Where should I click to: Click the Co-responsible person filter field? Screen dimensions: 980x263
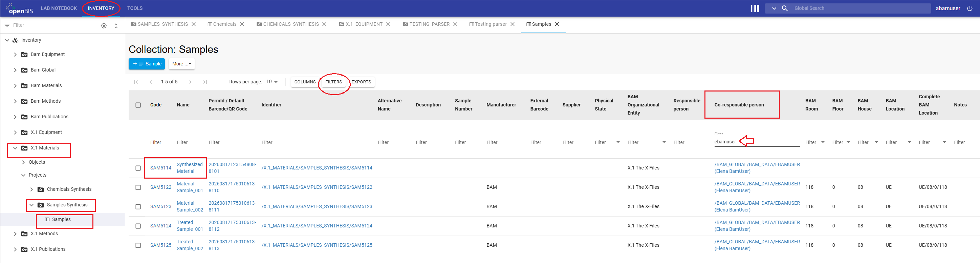click(757, 142)
